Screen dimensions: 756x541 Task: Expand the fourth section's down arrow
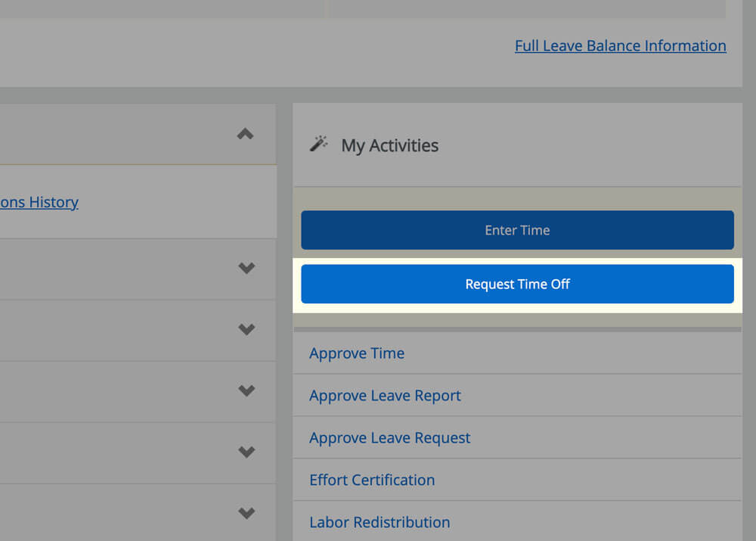(246, 452)
